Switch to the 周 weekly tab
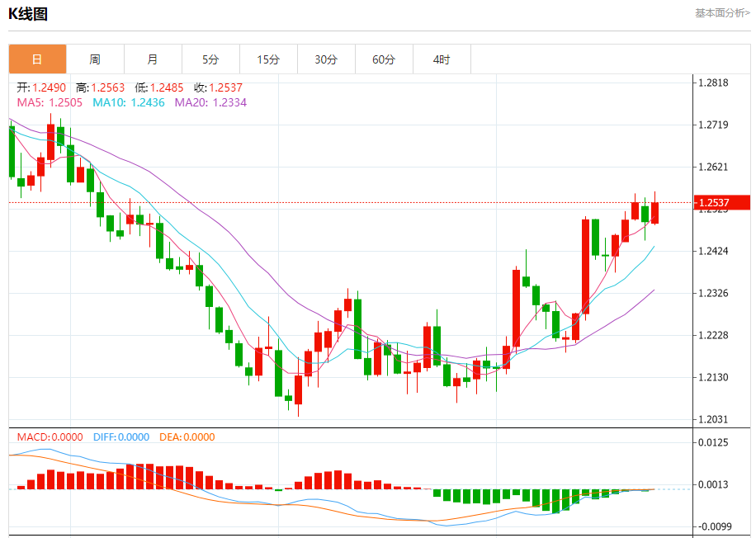Image resolution: width=756 pixels, height=538 pixels. [96, 59]
